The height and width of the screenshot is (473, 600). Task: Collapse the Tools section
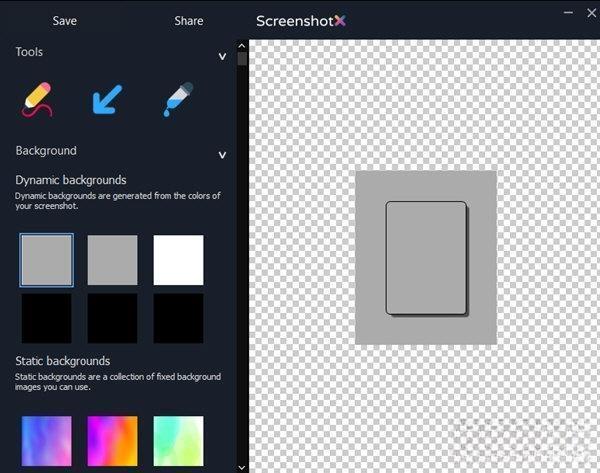click(x=222, y=57)
